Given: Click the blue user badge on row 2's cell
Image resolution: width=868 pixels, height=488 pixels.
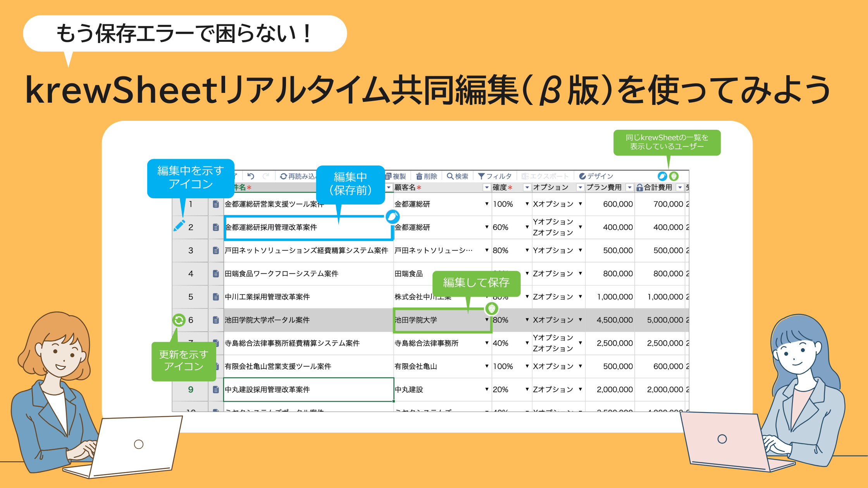Looking at the screenshot, I should pos(393,217).
